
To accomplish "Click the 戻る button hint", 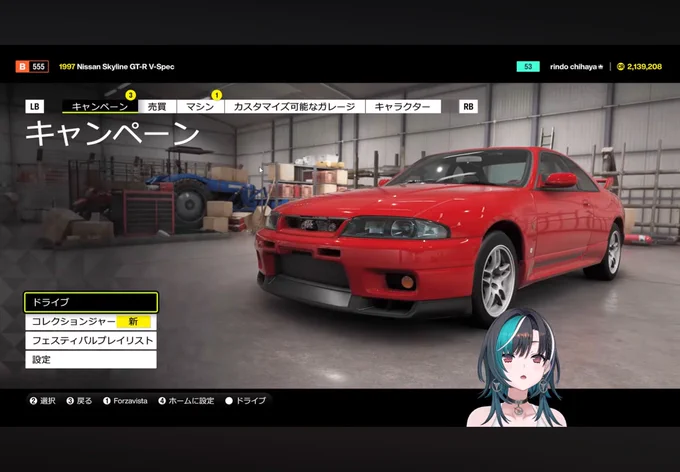I will click(x=79, y=401).
